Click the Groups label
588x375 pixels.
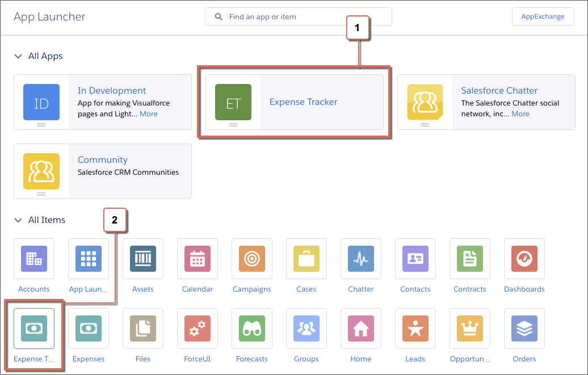[x=306, y=359]
